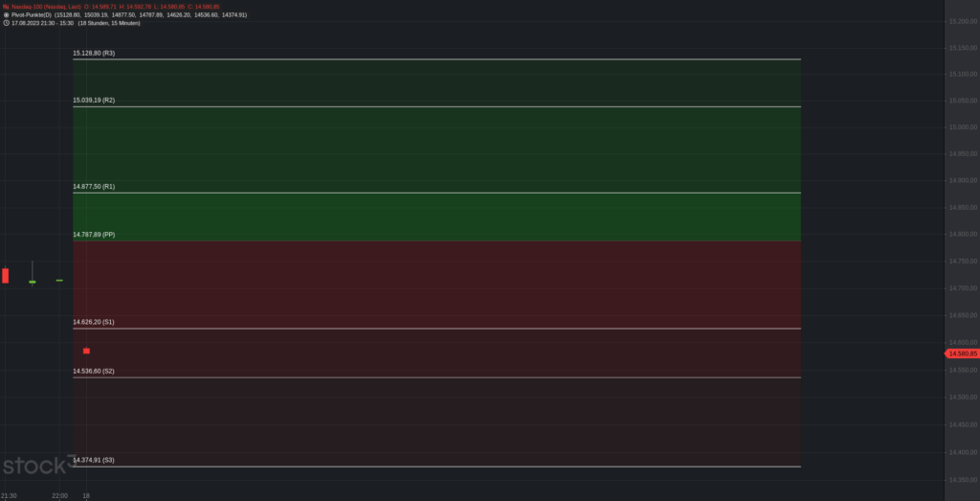
Task: Click the red current price tag 14.580,85
Action: [x=962, y=354]
